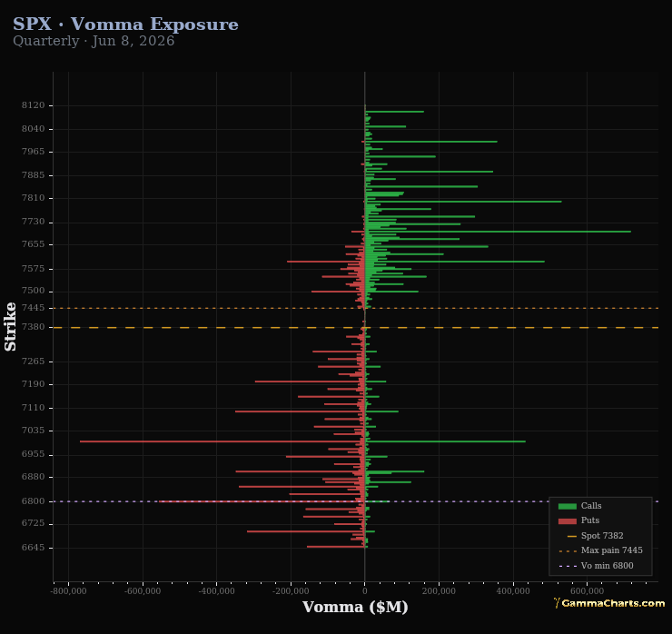Click the Quarterly · Jun 8, 2026 subtitle

94,41
